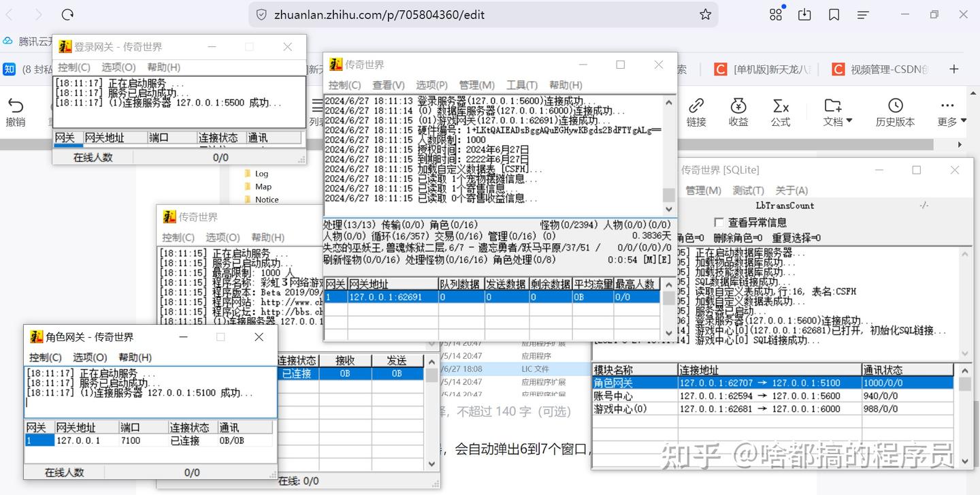
Task: Click the 在线人数 status bar in 角色网关 window
Action: pyautogui.click(x=65, y=472)
